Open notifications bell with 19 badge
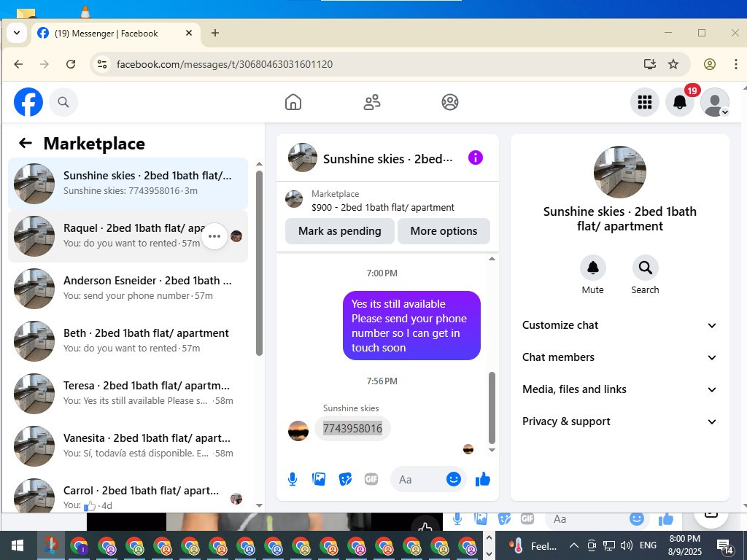This screenshot has height=560, width=747. [680, 102]
